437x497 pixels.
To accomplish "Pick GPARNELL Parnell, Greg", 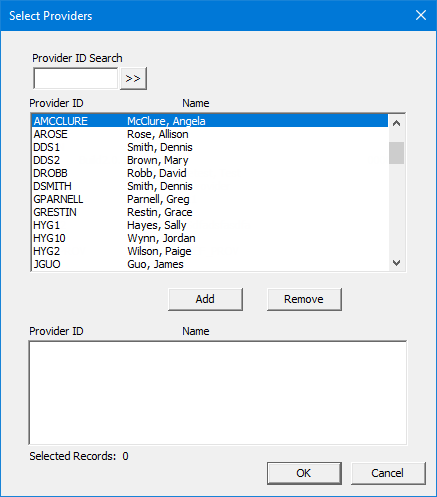I will tap(210, 199).
